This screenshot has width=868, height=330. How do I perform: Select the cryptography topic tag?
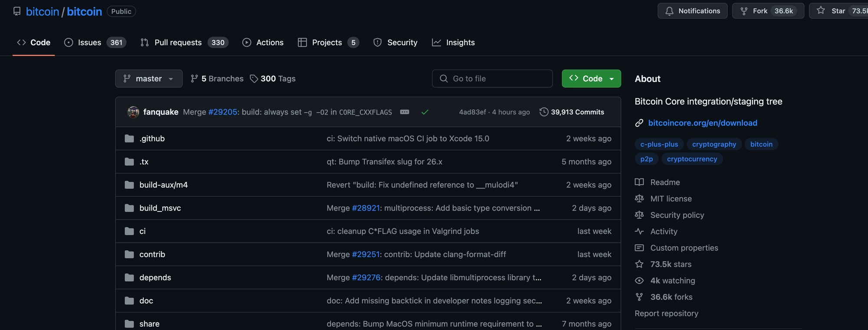tap(714, 144)
